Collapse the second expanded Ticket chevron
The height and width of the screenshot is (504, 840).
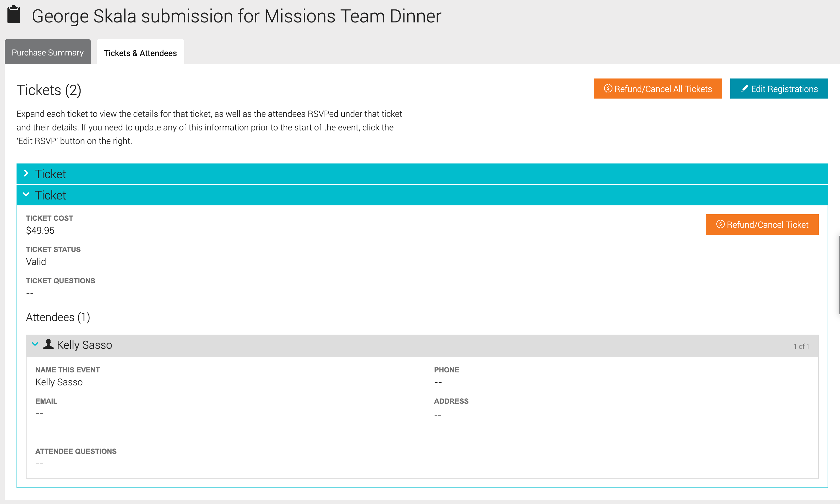pos(26,194)
